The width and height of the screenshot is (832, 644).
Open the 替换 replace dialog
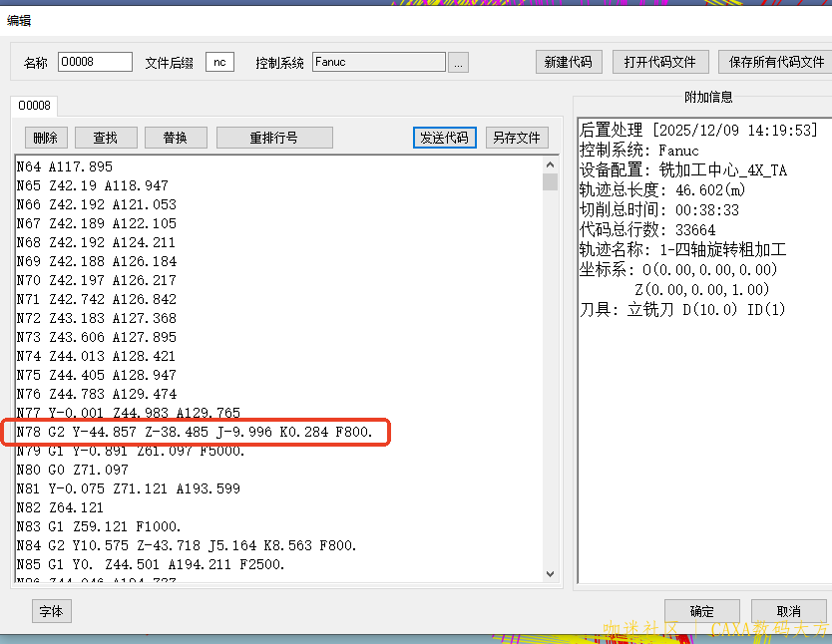point(176,137)
